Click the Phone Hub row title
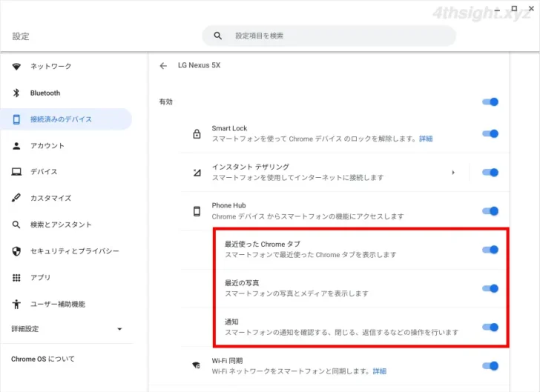The image size is (540, 392). (x=228, y=205)
